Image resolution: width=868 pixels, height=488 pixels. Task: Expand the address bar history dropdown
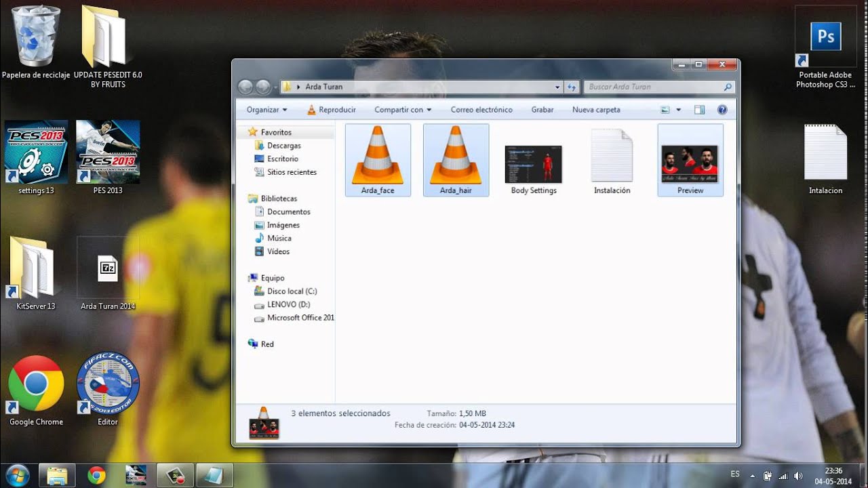coord(557,87)
